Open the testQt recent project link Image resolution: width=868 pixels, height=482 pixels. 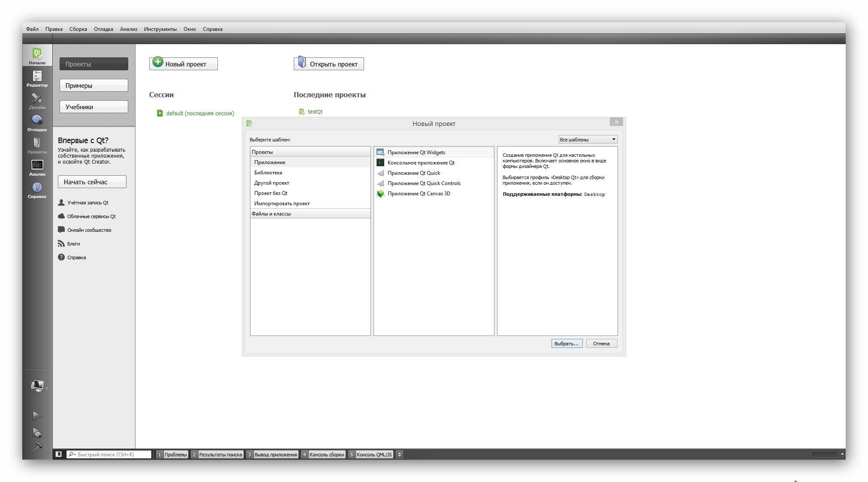coord(315,111)
